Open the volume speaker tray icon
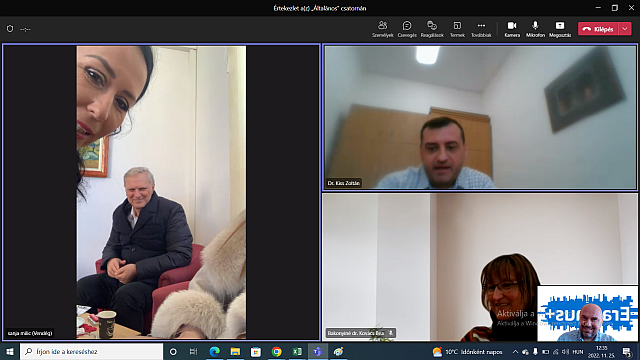 point(565,351)
